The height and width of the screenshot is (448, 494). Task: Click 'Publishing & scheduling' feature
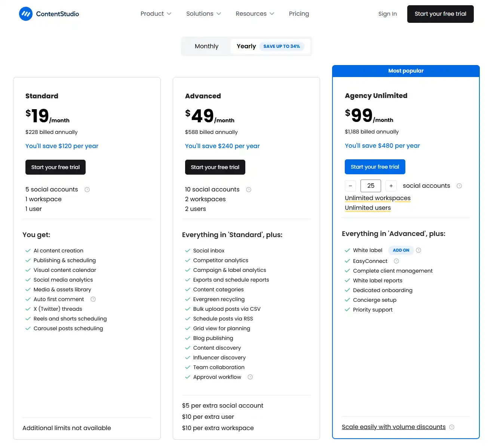(x=65, y=260)
